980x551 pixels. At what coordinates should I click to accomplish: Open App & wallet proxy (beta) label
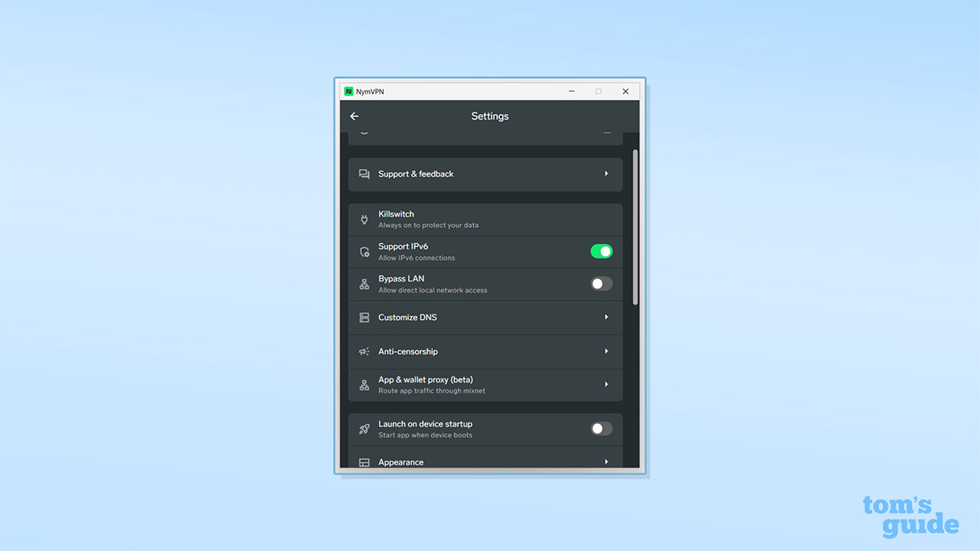tap(426, 380)
